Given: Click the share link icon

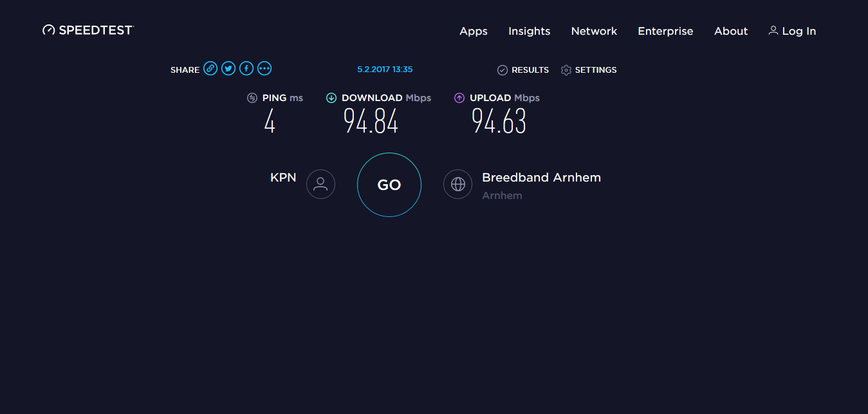Looking at the screenshot, I should pyautogui.click(x=210, y=69).
